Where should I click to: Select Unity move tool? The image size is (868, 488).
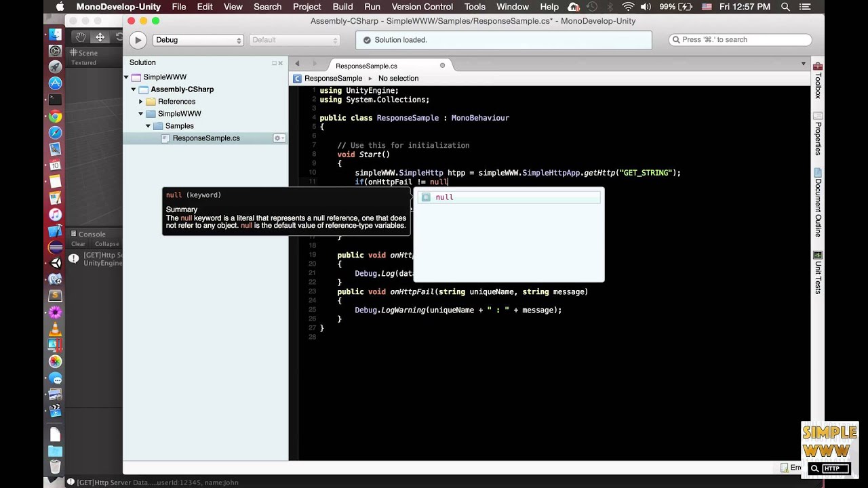click(x=100, y=37)
